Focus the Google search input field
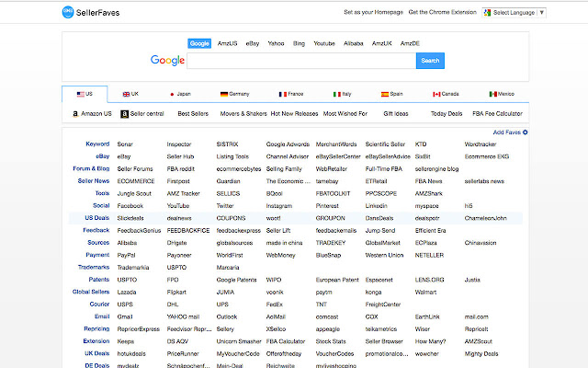588x368 pixels. (301, 61)
